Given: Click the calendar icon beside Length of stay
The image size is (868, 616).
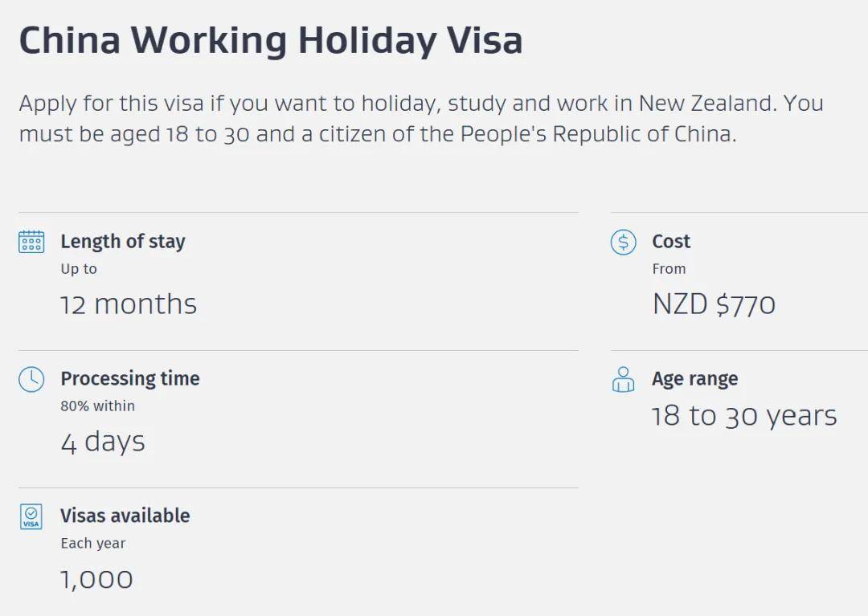Looking at the screenshot, I should click(31, 242).
